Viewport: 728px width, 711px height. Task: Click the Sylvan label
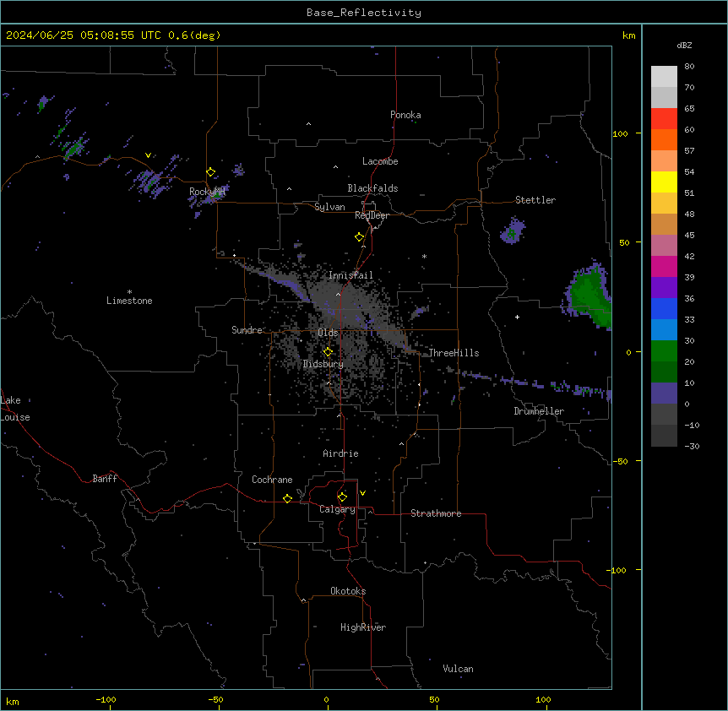click(x=329, y=207)
